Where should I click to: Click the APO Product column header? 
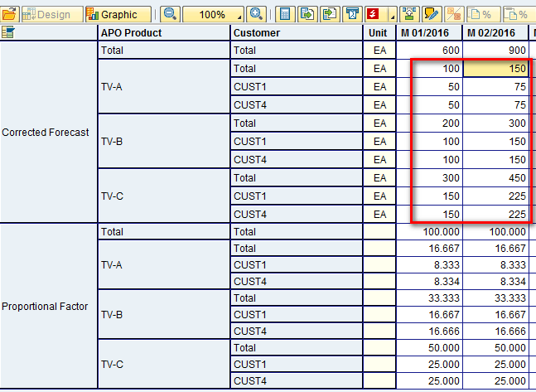pyautogui.click(x=164, y=33)
